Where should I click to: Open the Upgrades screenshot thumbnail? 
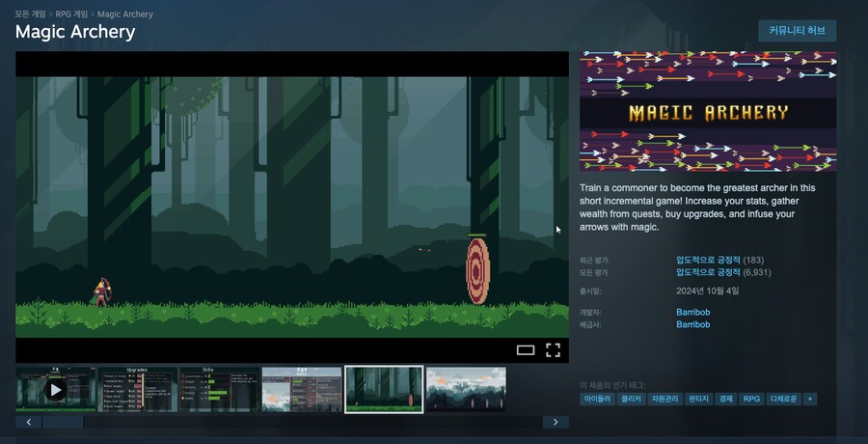(x=137, y=389)
